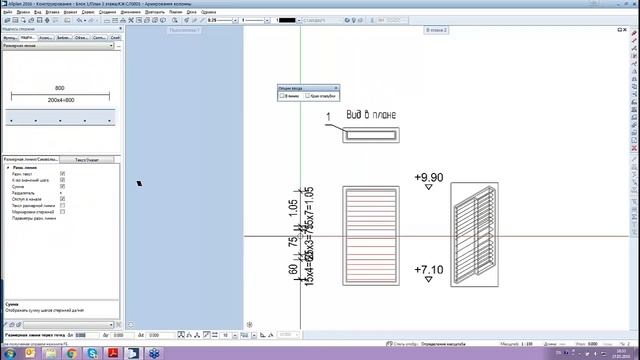Open the Сервис menu
Image resolution: width=640 pixels, height=360 pixels.
click(88, 12)
